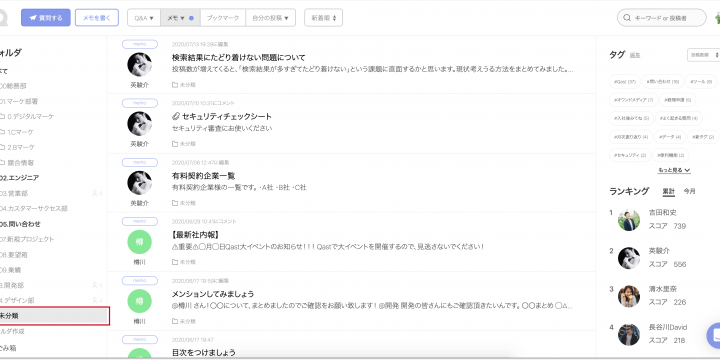Screen dimensions: 720x360
Task: Open the 新着順 sort selector
Action: [x=323, y=17]
